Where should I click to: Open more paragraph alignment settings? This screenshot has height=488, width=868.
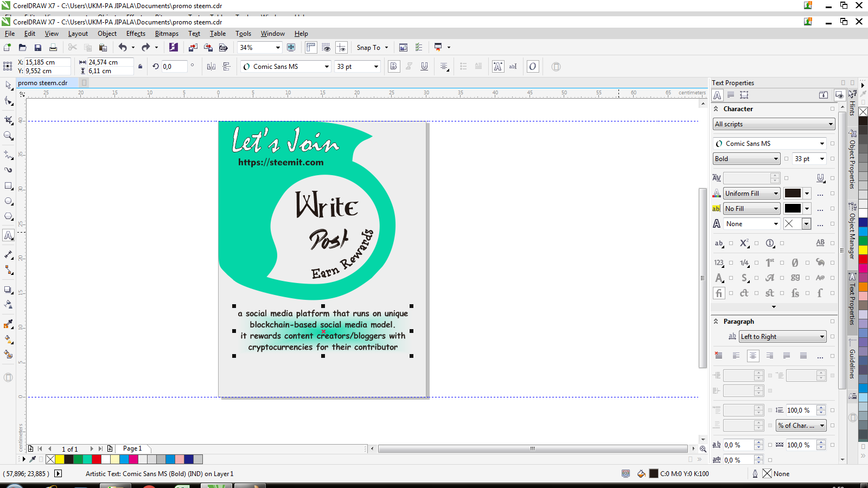click(820, 356)
